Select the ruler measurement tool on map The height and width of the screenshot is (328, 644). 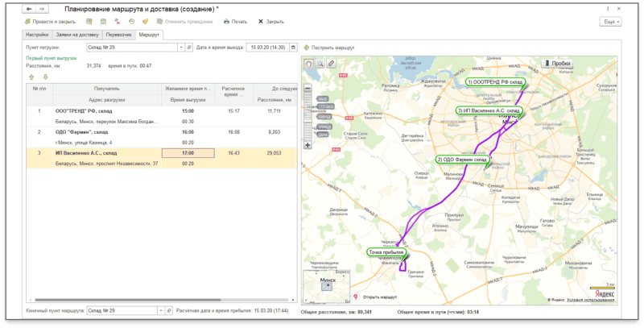coord(331,64)
